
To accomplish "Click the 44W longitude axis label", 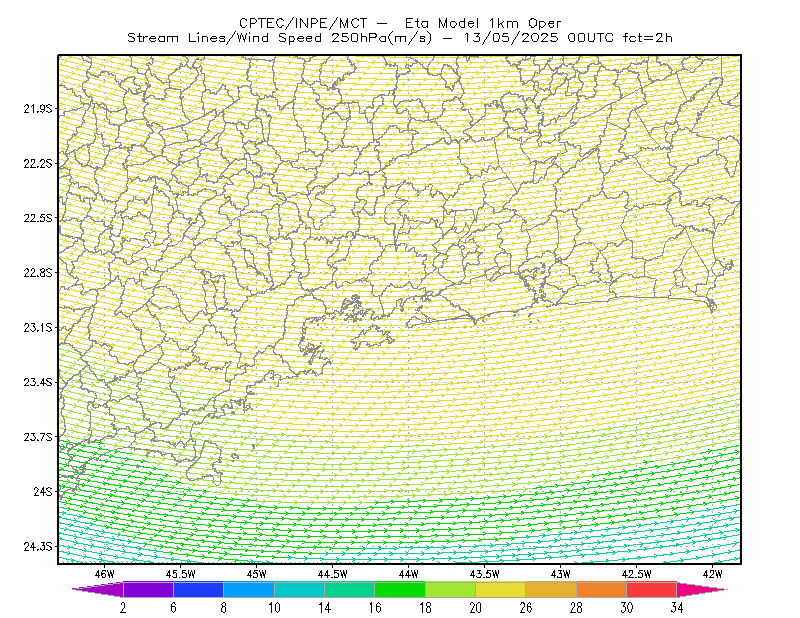I will point(409,574).
